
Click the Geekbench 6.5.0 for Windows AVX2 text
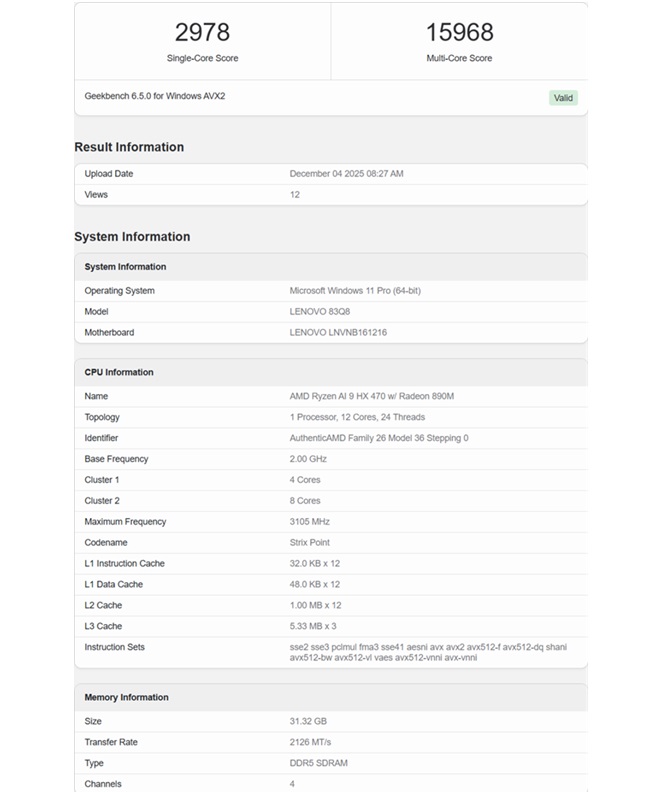(x=162, y=96)
